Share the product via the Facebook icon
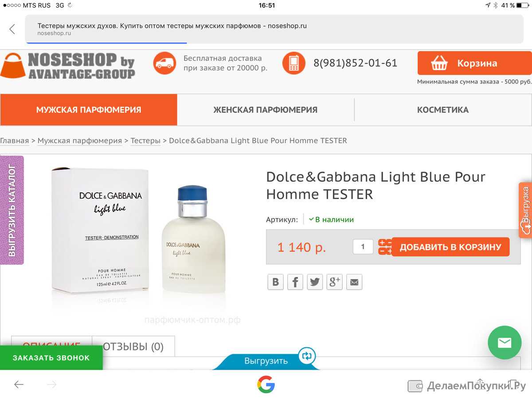 295,282
